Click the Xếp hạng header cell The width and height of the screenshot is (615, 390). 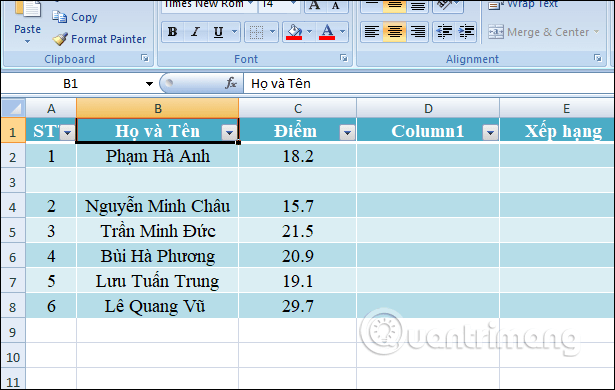[x=557, y=131]
